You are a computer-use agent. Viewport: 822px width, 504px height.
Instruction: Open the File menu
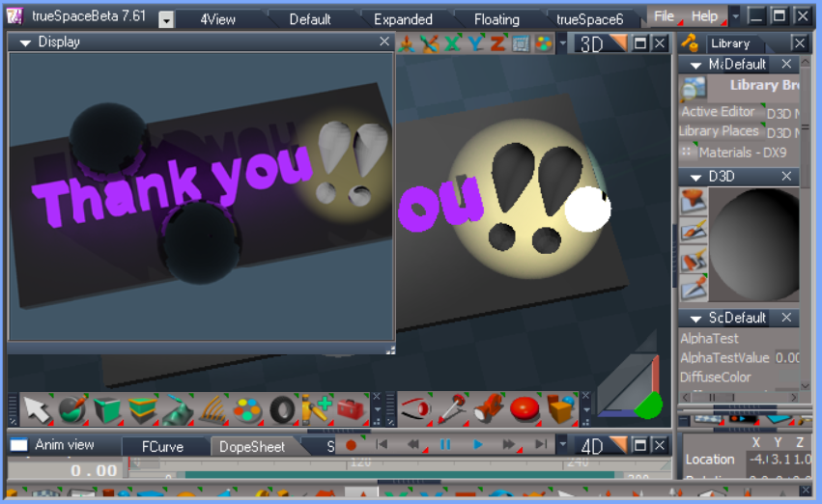coord(664,16)
